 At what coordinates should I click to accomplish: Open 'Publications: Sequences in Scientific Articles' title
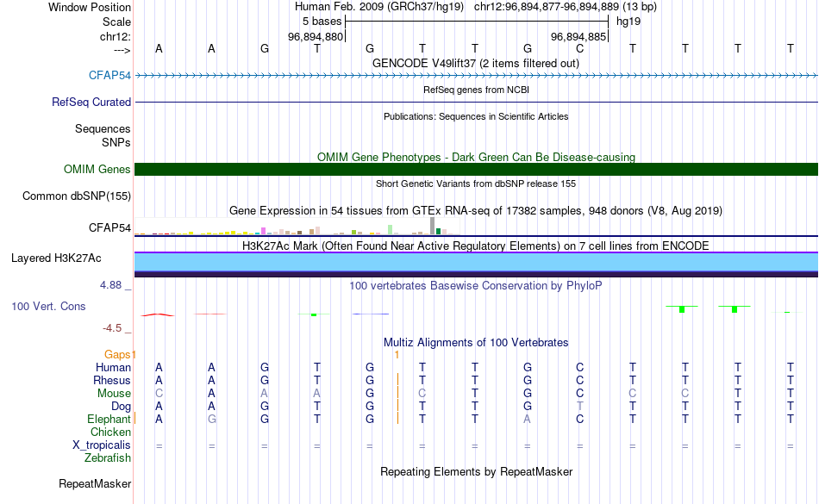click(x=476, y=116)
